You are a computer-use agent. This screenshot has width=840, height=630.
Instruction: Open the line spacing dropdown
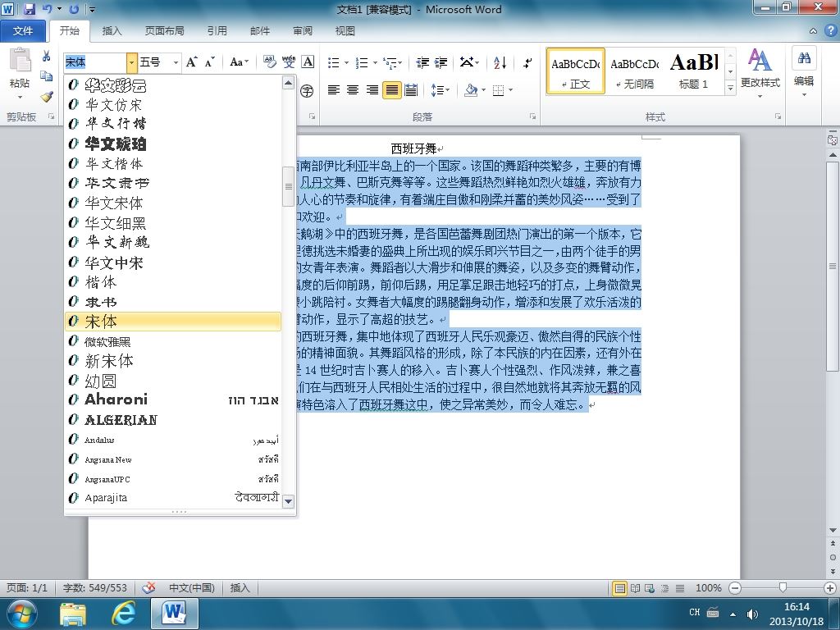click(441, 90)
